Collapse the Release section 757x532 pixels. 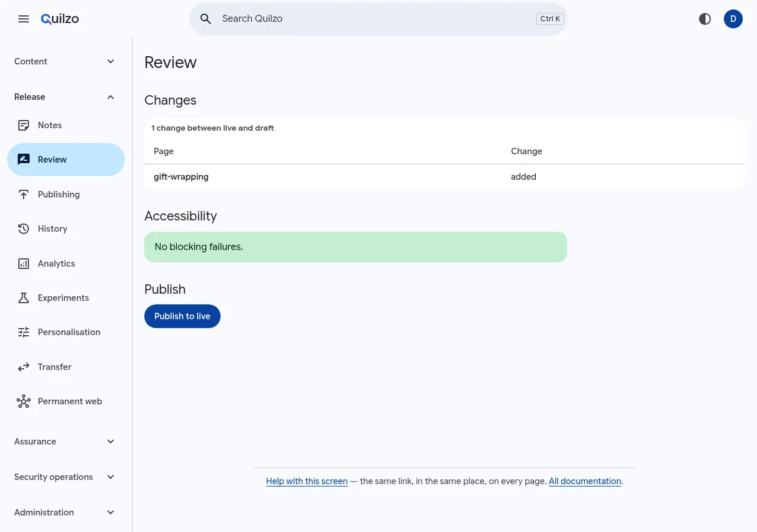pyautogui.click(x=66, y=97)
